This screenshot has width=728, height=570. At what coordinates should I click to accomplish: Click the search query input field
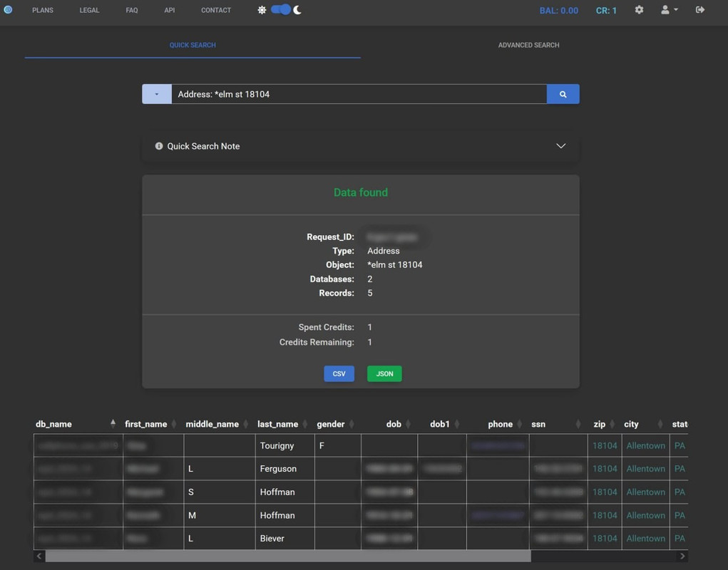coord(359,94)
